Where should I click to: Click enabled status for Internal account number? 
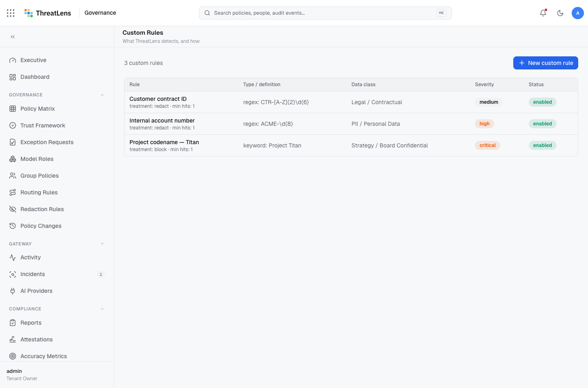pyautogui.click(x=542, y=124)
